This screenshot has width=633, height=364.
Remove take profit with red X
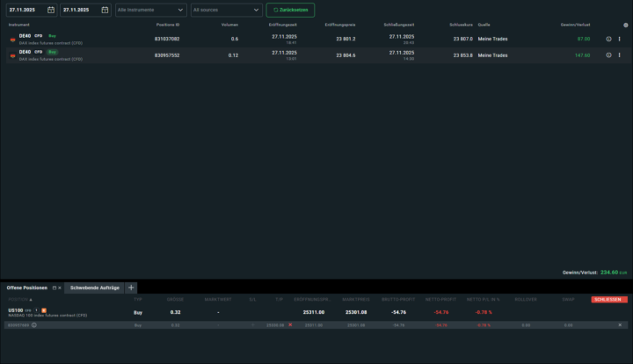(290, 324)
